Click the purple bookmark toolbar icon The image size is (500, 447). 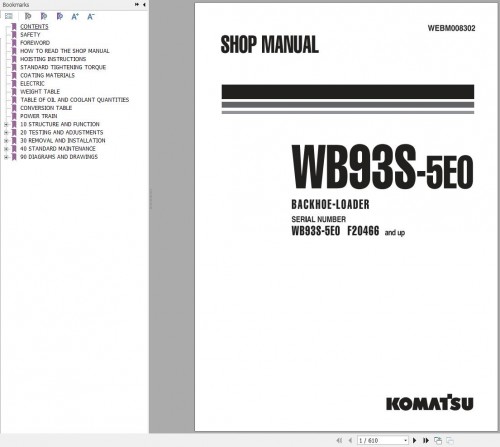60,16
